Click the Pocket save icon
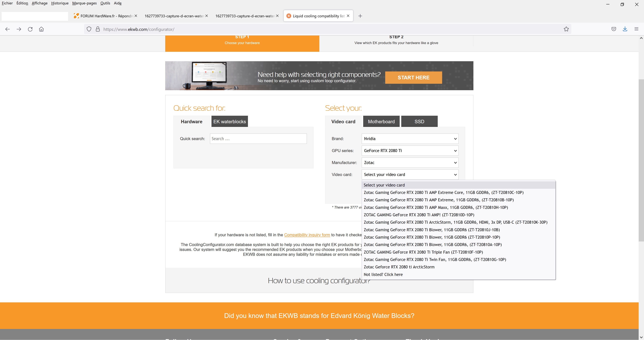644x340 pixels. pos(613,29)
